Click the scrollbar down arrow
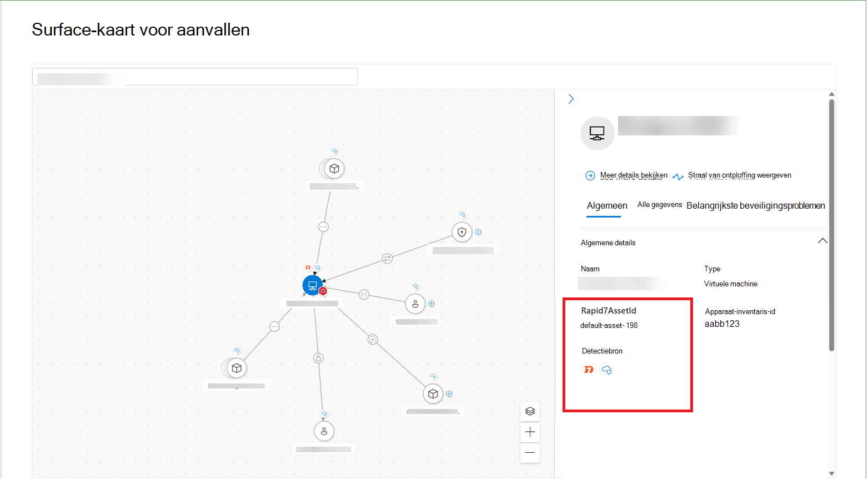Image resolution: width=868 pixels, height=480 pixels. pos(831,474)
